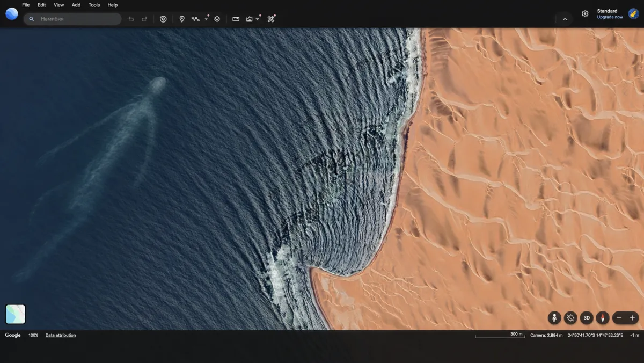The height and width of the screenshot is (363, 644).
Task: Add a placemark with the pin icon
Action: pos(182,19)
